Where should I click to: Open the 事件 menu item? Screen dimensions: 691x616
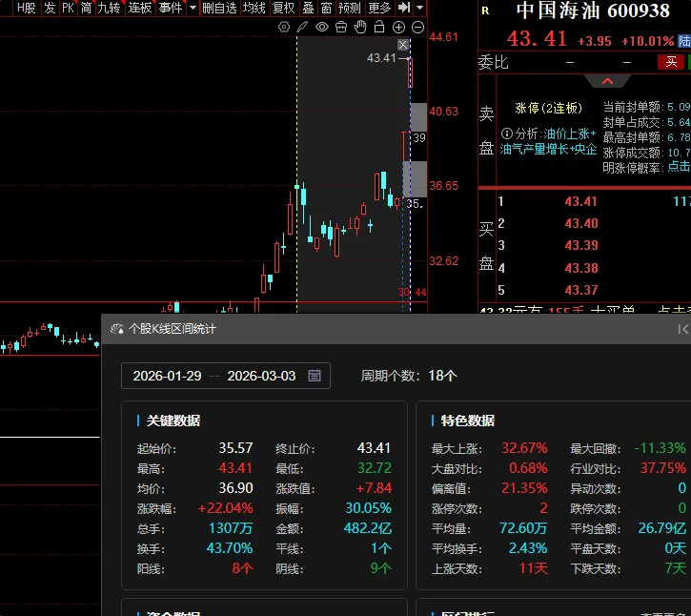point(171,8)
